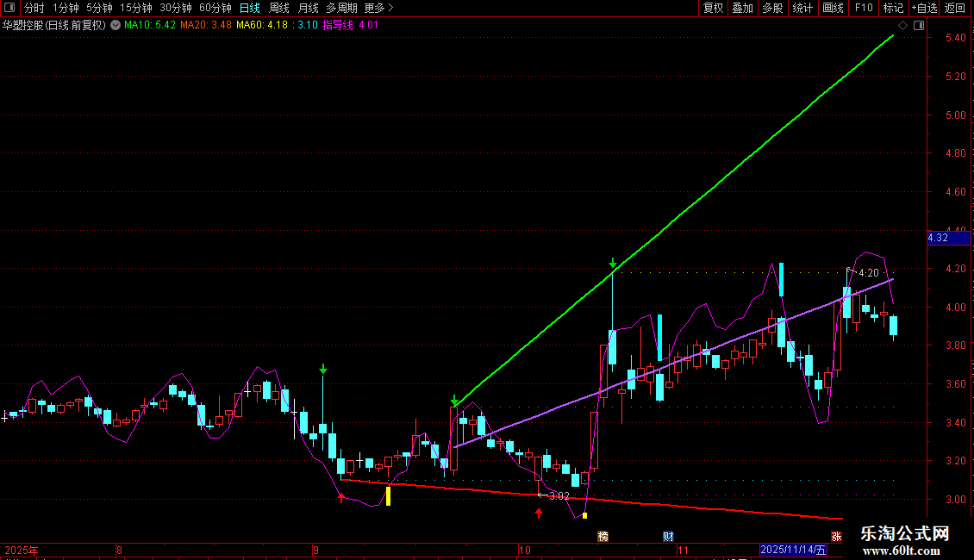This screenshot has width=974, height=560.
Task: Click the 涨 marker at chart bottom
Action: 836,537
